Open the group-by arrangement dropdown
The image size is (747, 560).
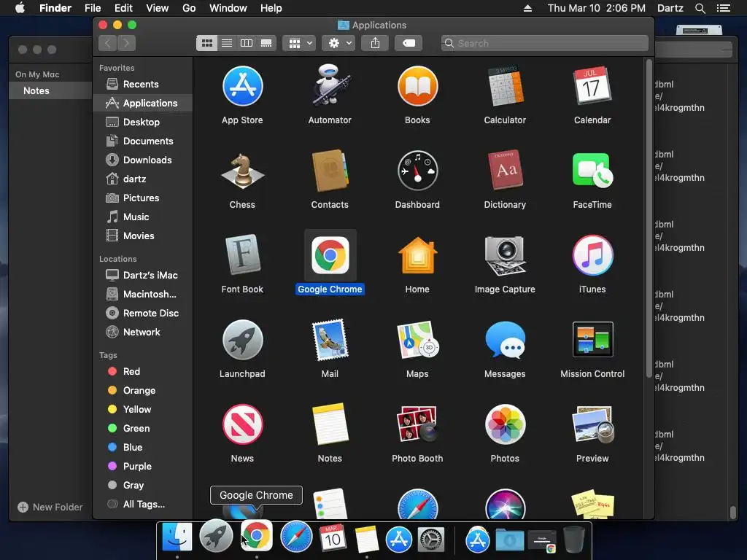(x=299, y=43)
